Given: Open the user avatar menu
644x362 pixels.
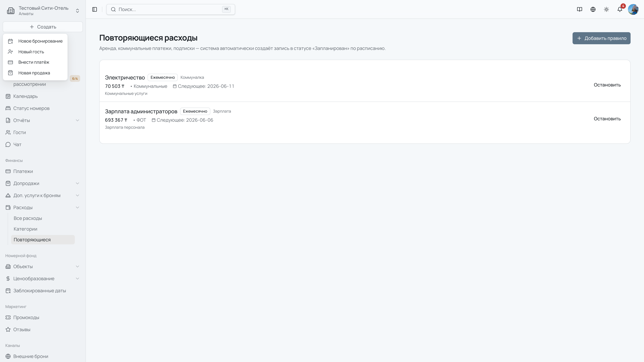Looking at the screenshot, I should 633,9.
